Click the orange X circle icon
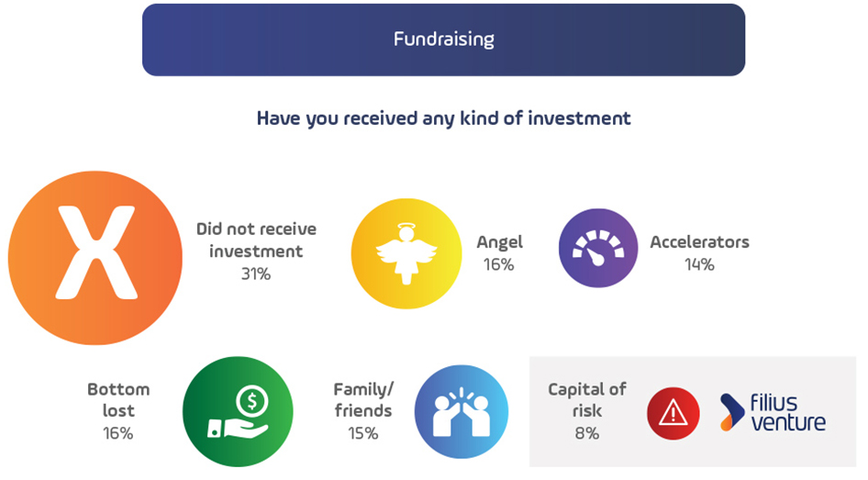 pos(95,258)
